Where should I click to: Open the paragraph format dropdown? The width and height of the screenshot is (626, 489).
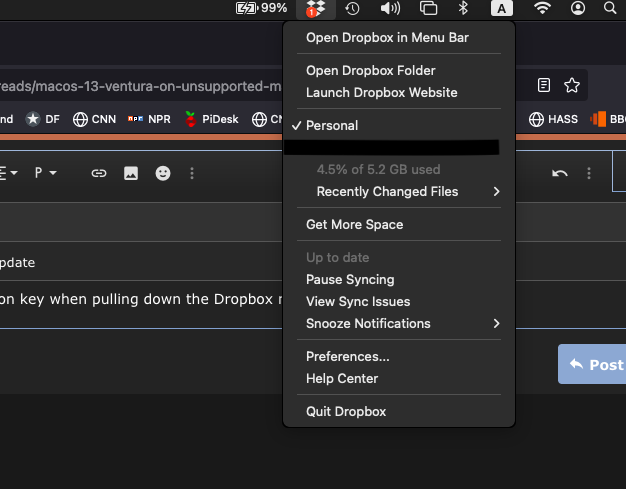[x=45, y=173]
